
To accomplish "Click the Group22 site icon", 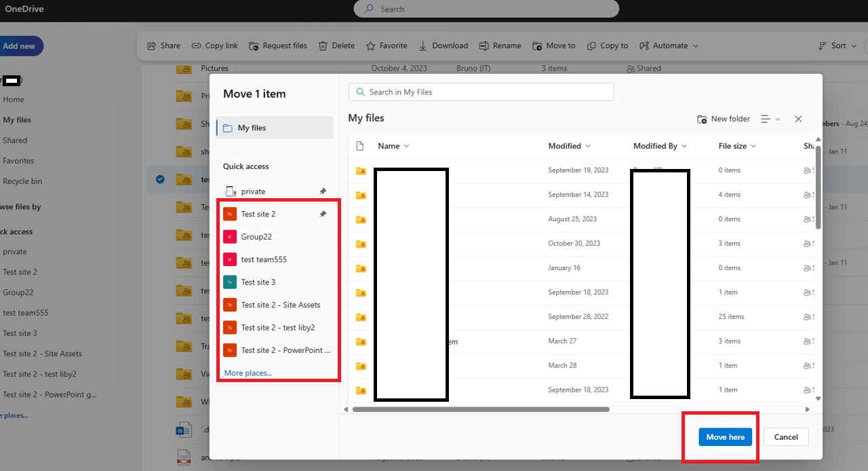I will coord(230,237).
